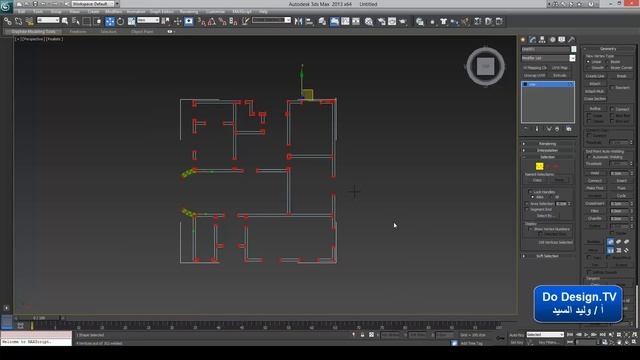
Task: Click the Auto Key button
Action: pyautogui.click(x=516, y=335)
